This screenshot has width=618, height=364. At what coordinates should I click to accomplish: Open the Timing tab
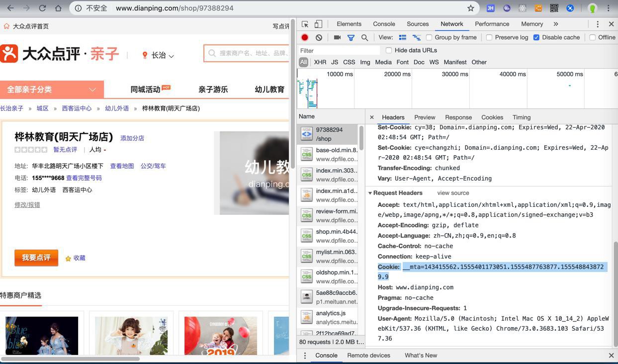[522, 117]
